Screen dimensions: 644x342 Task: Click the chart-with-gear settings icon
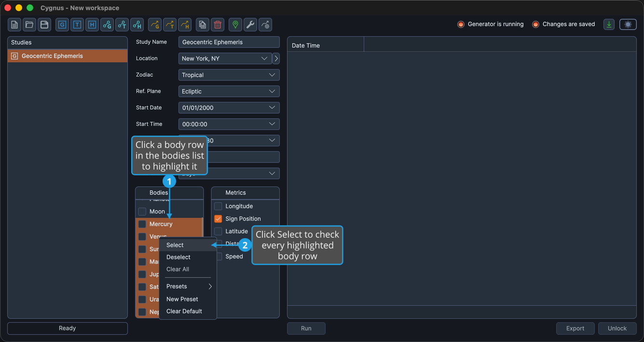click(x=265, y=25)
